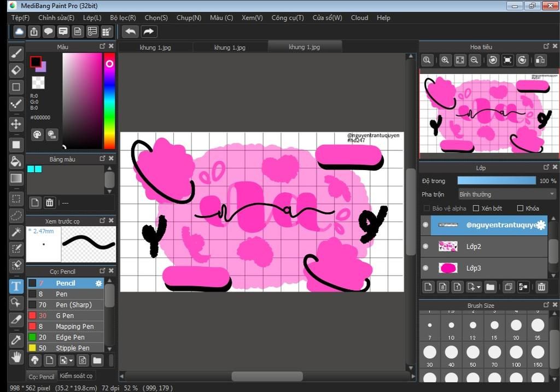Choose brush size 50 preset
Viewport: 560px width, 392px height.
[x=473, y=356]
